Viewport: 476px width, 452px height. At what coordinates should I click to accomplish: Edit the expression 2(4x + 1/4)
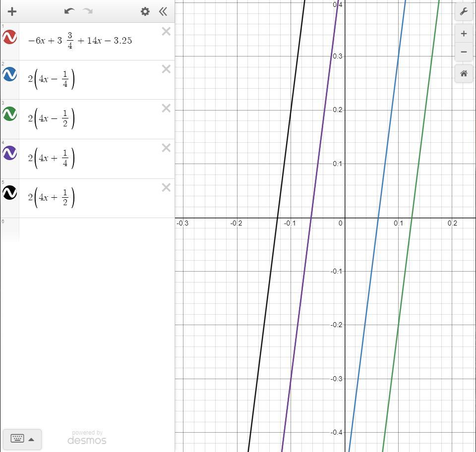coord(51,159)
